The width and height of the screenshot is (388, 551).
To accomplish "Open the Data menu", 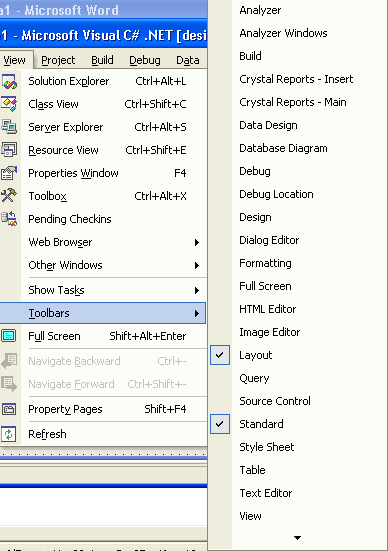I will 188,60.
